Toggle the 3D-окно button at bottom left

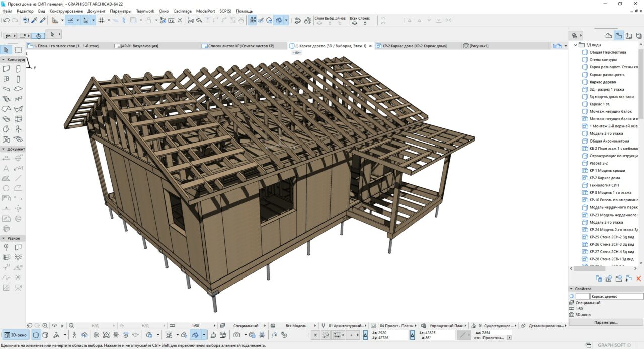tap(15, 335)
